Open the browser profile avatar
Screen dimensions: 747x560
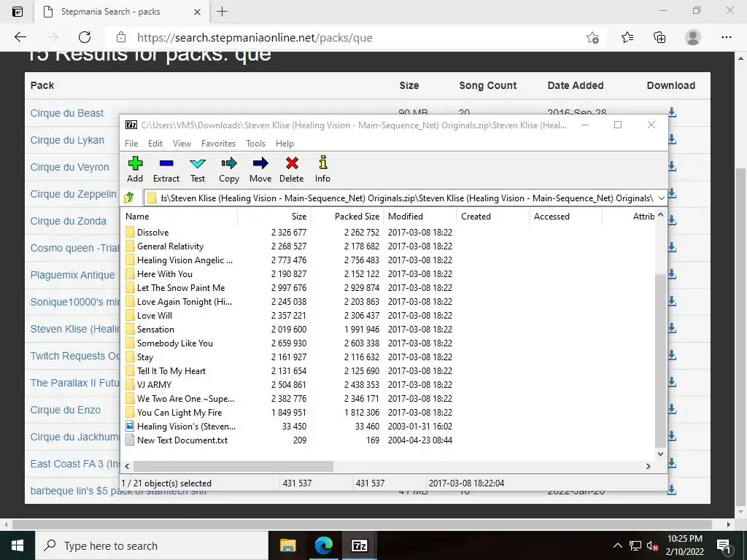[693, 37]
